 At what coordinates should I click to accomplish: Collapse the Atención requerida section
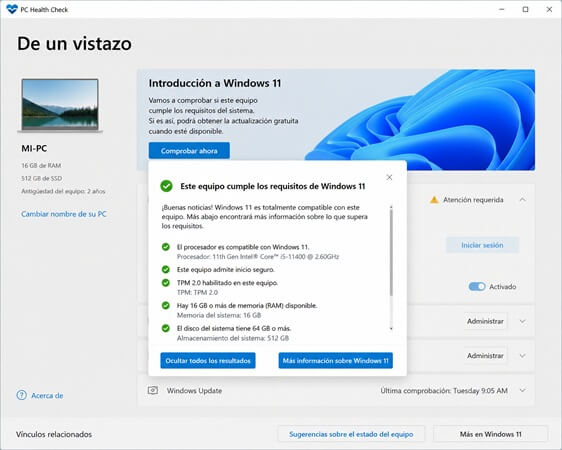coord(523,200)
